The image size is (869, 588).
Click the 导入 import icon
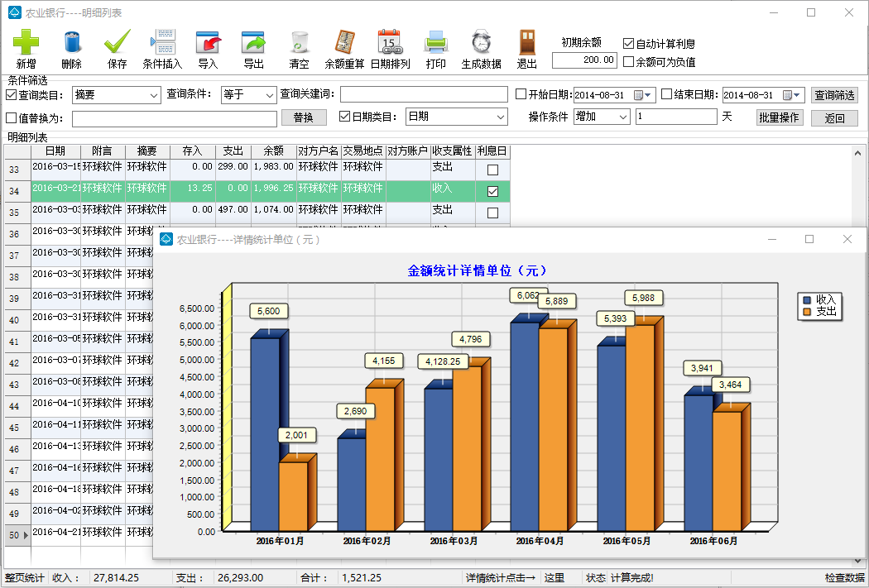pyautogui.click(x=208, y=42)
